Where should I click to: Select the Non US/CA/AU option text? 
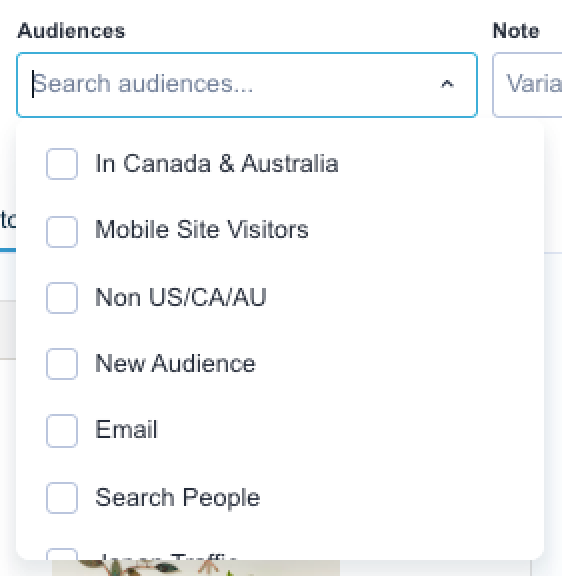(180, 297)
